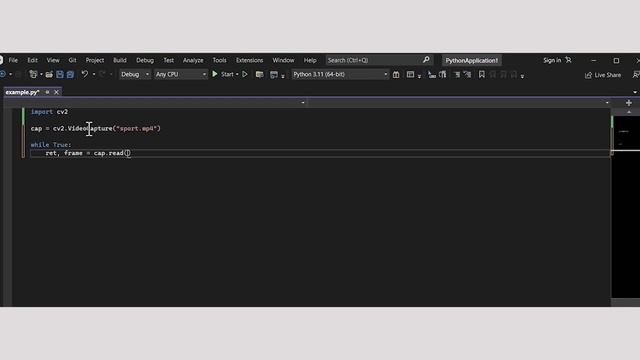Close the example.py tab
The image size is (640, 360).
pyautogui.click(x=56, y=92)
